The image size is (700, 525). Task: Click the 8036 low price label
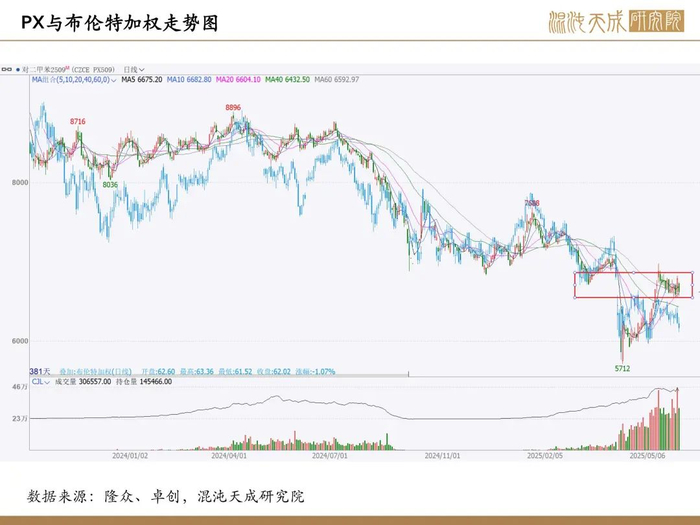coord(110,184)
